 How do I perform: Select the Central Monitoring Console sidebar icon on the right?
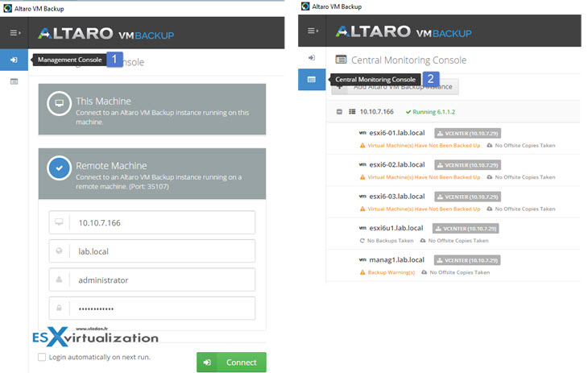pyautogui.click(x=312, y=79)
